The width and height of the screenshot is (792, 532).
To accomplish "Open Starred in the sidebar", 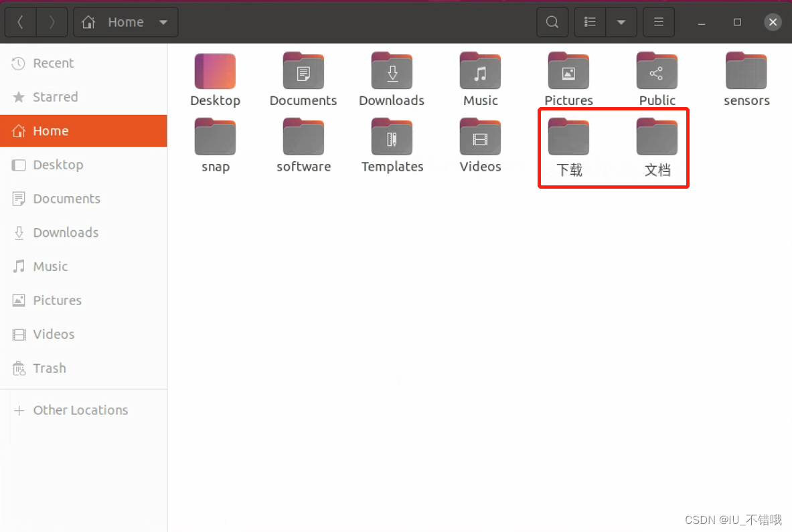I will pyautogui.click(x=84, y=97).
